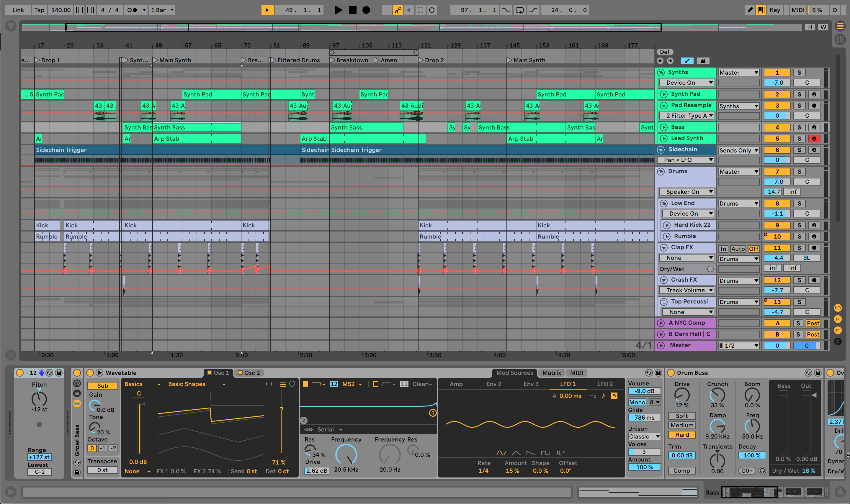Collapse the Drums group track
850x504 pixels.
coord(661,172)
